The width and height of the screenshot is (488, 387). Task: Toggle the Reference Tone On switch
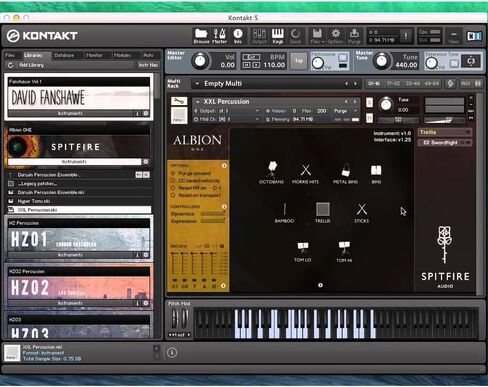pos(454,63)
